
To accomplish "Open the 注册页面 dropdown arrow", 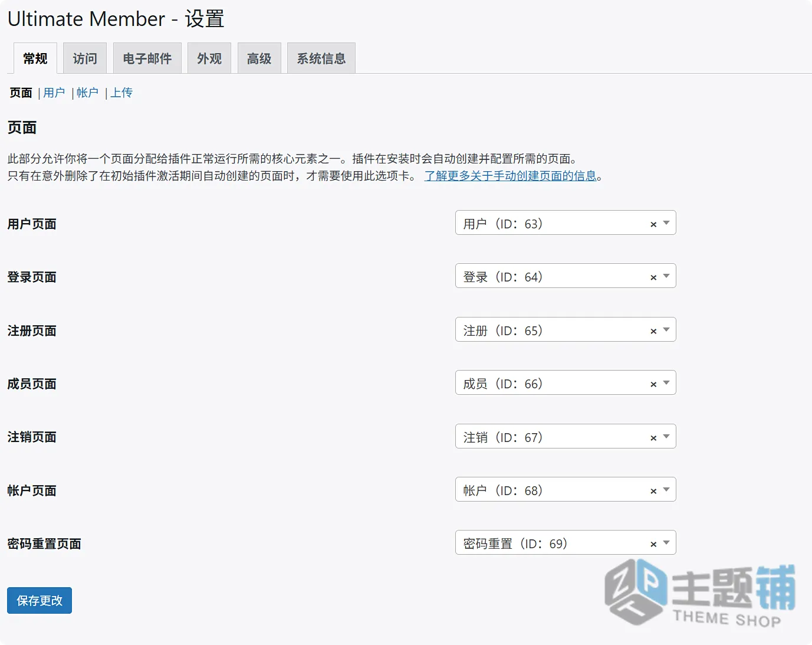I will click(x=666, y=330).
